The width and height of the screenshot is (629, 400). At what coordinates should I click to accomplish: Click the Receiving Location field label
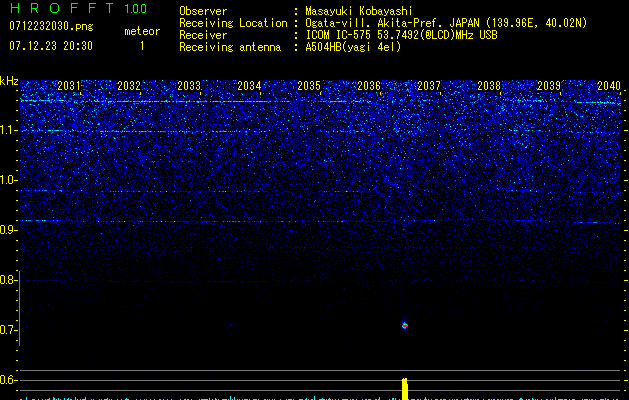[x=233, y=23]
